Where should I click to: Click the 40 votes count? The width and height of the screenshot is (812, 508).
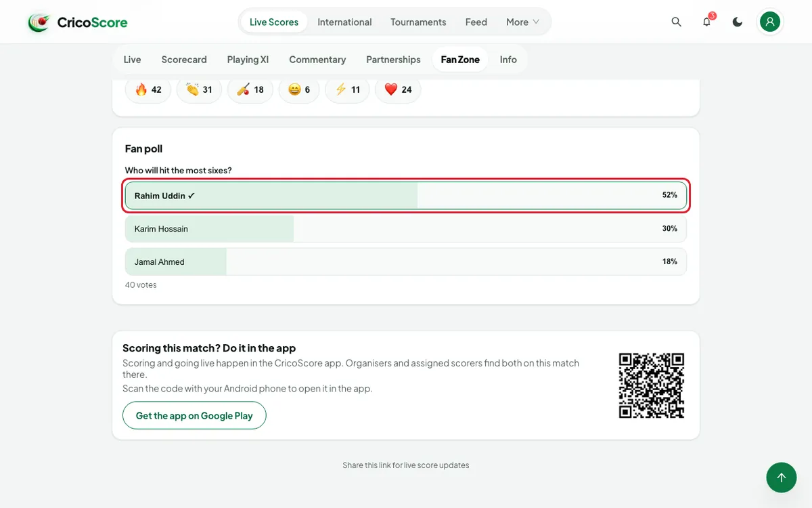click(x=141, y=285)
